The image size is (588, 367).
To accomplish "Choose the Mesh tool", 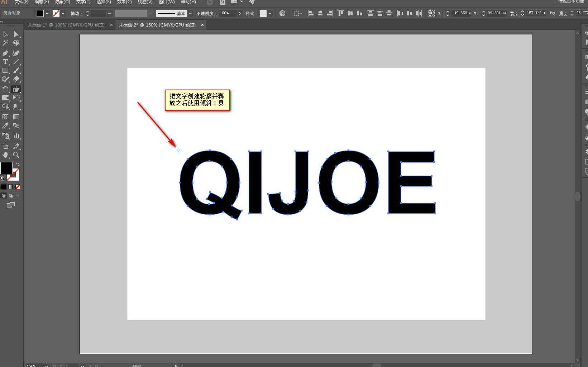I will tap(5, 117).
